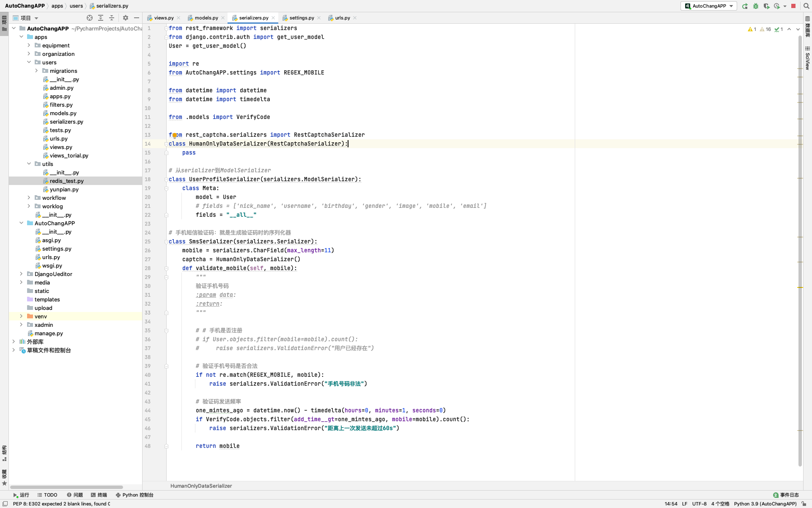This screenshot has height=508, width=812.
Task: Open the 终端 Terminal tool window
Action: click(99, 495)
